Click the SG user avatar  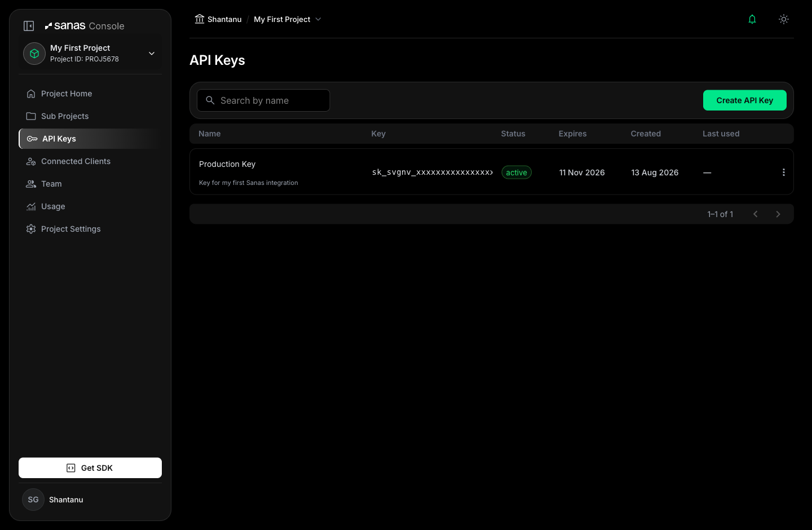click(x=33, y=500)
